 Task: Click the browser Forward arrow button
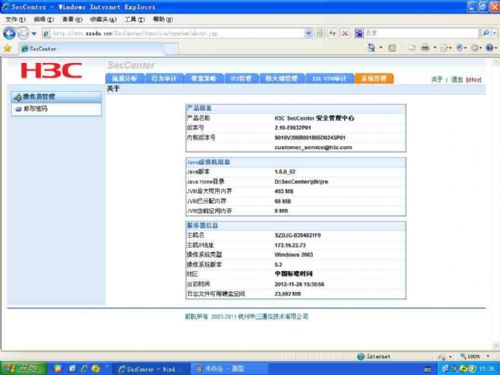(x=23, y=33)
